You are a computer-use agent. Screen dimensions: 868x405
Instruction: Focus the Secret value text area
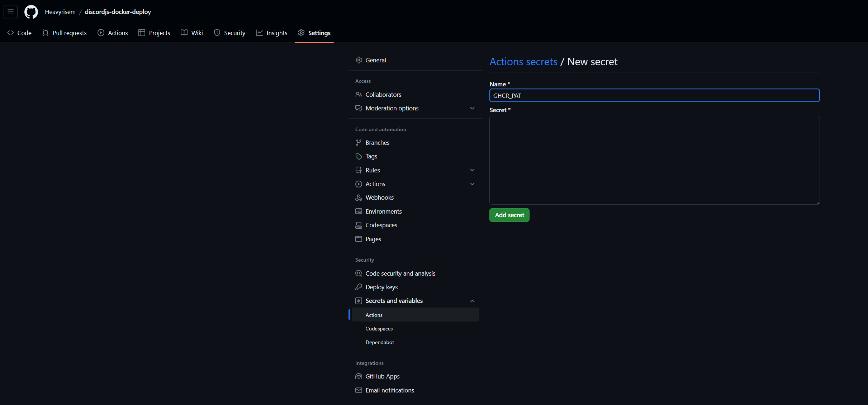click(654, 160)
